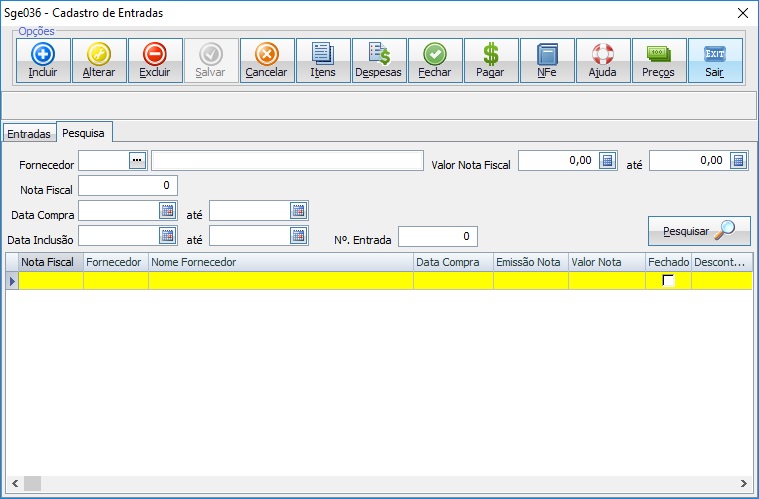Image resolution: width=759 pixels, height=499 pixels.
Task: Click the Fornecedor code input field
Action: pyautogui.click(x=104, y=160)
